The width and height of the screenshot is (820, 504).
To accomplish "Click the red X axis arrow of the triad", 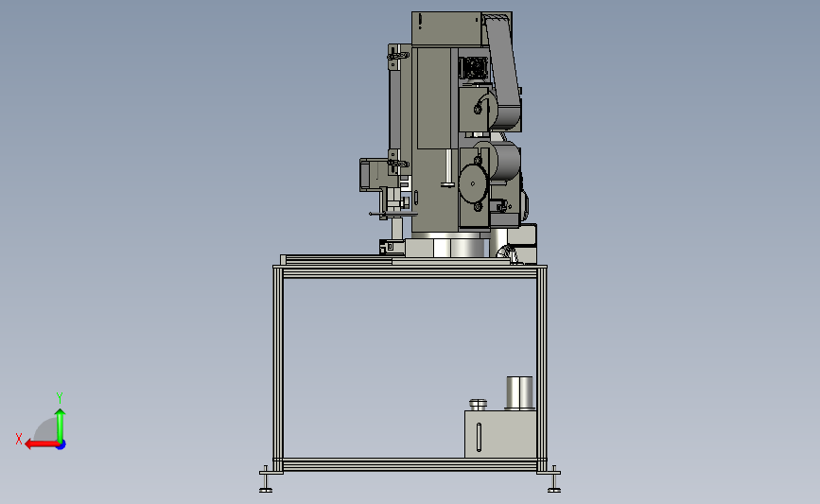I will (42, 444).
